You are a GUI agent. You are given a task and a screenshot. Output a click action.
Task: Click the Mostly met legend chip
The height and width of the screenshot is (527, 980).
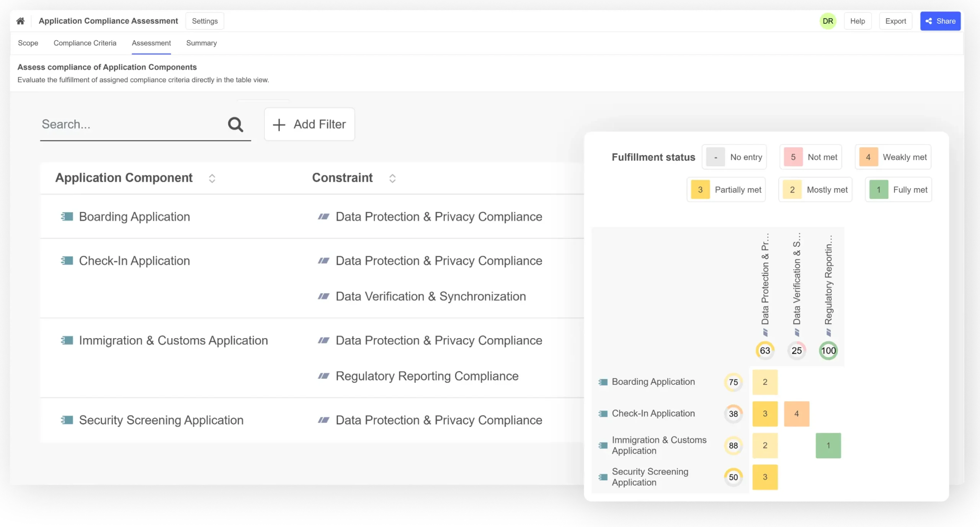pos(815,190)
